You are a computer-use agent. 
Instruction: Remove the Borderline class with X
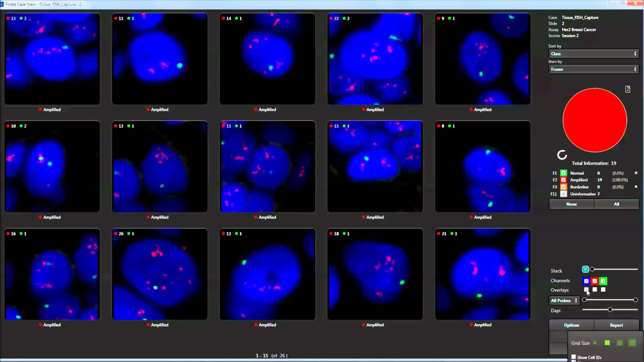(x=636, y=187)
